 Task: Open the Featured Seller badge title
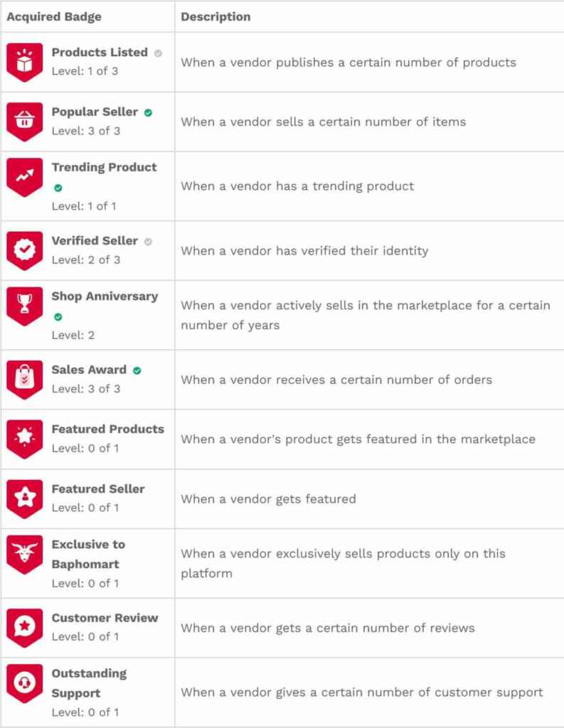98,489
